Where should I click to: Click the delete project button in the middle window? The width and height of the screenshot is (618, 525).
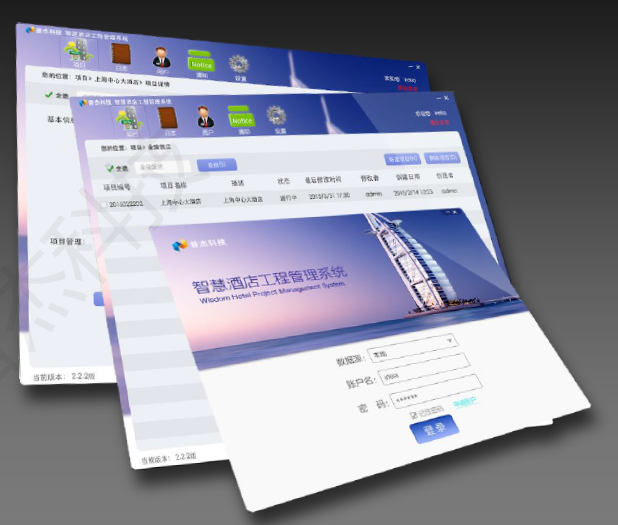[x=442, y=158]
